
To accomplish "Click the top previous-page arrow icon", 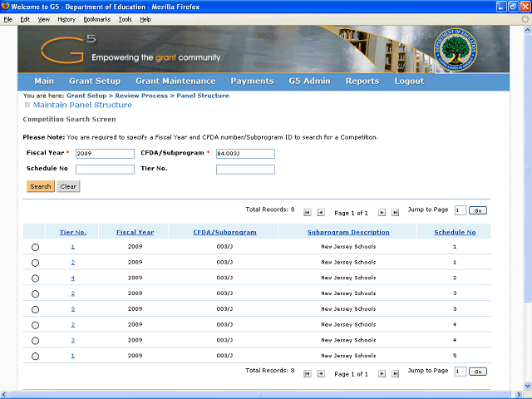I will coord(320,212).
